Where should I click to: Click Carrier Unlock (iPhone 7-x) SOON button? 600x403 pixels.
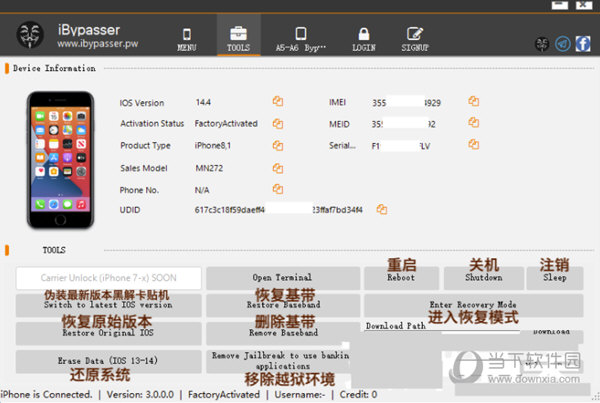109,278
